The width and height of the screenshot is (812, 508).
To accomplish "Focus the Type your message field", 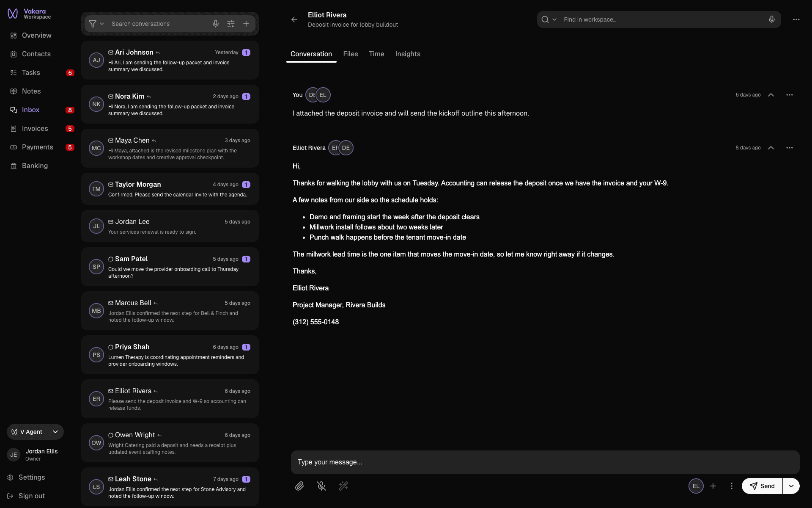I will [x=545, y=462].
